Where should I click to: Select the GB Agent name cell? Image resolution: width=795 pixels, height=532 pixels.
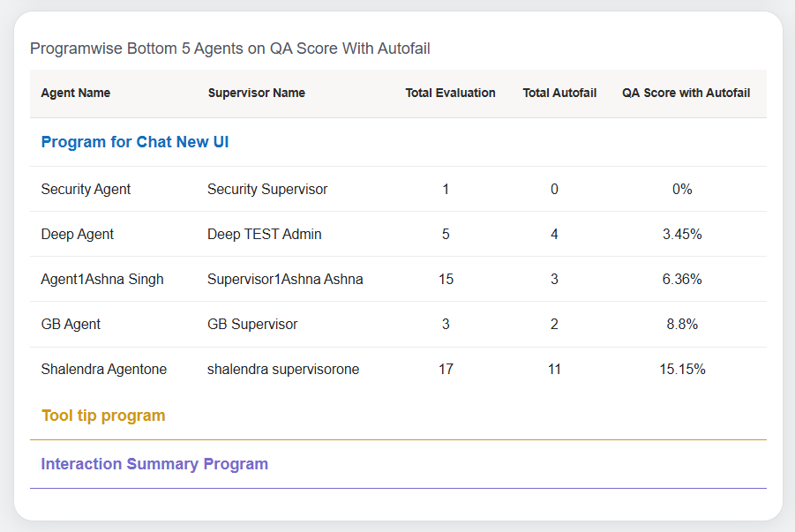(71, 325)
